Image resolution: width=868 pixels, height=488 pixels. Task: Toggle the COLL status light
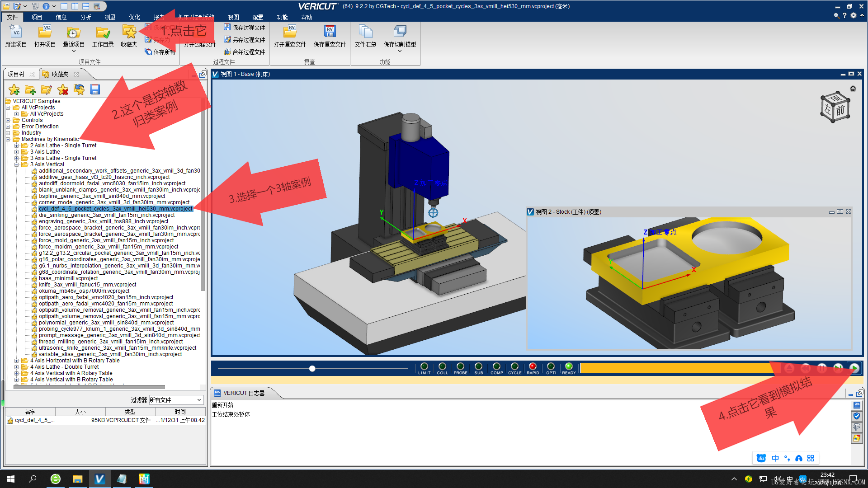[442, 366]
